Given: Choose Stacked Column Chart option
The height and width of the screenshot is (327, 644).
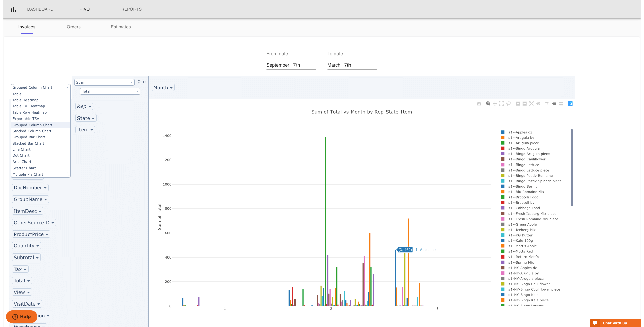Looking at the screenshot, I should [41, 131].
